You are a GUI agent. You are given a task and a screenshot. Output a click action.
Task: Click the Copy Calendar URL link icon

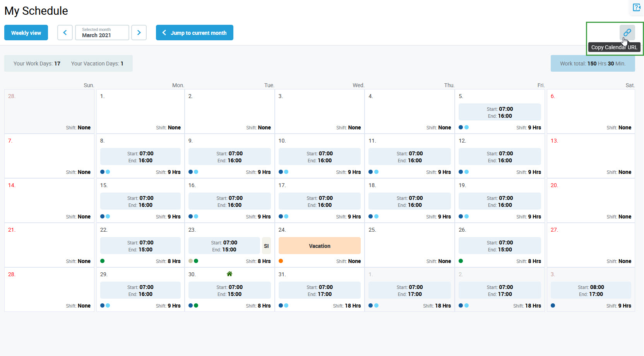[627, 33]
